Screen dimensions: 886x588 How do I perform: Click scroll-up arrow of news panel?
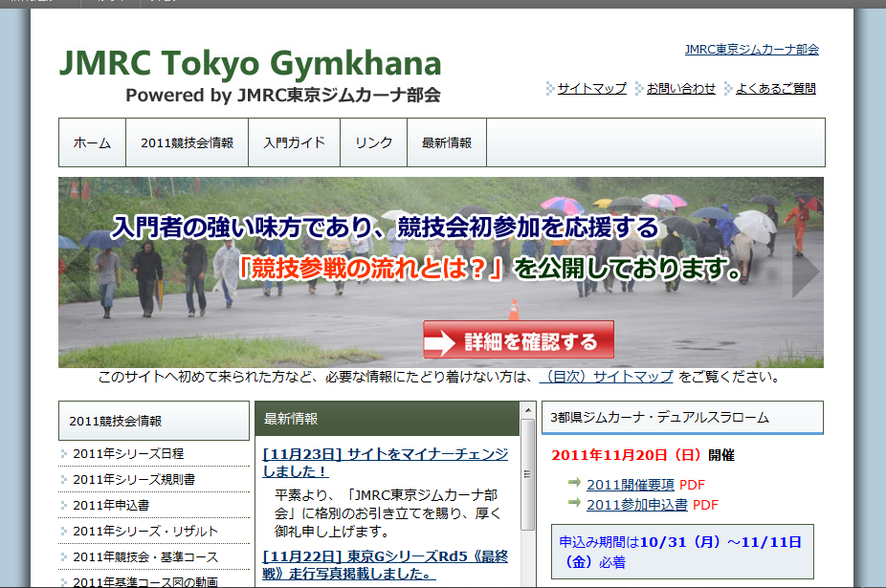tap(528, 410)
